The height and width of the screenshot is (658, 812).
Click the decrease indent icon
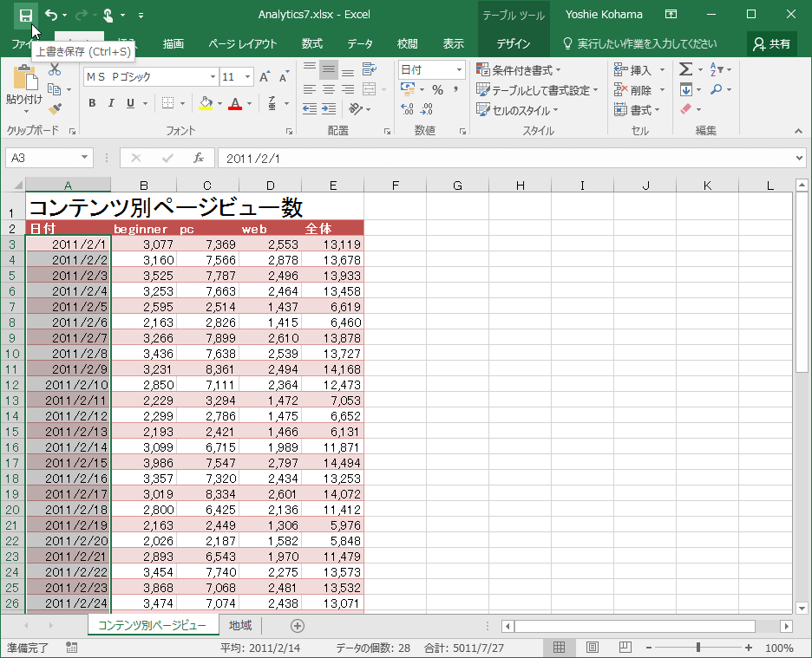tap(309, 108)
